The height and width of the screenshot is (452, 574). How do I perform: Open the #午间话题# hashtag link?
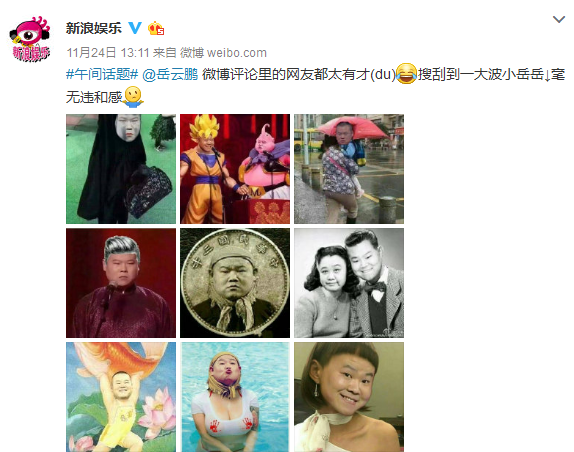(x=102, y=74)
